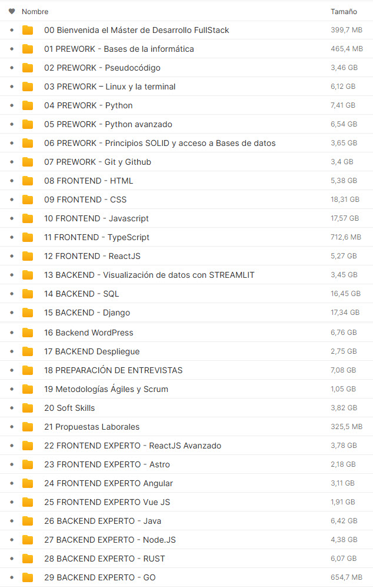Screen dimensions: 373x588
Task: Open '00 Bienvenida el Máster de Desarrollo FullStack'
Action: 136,30
